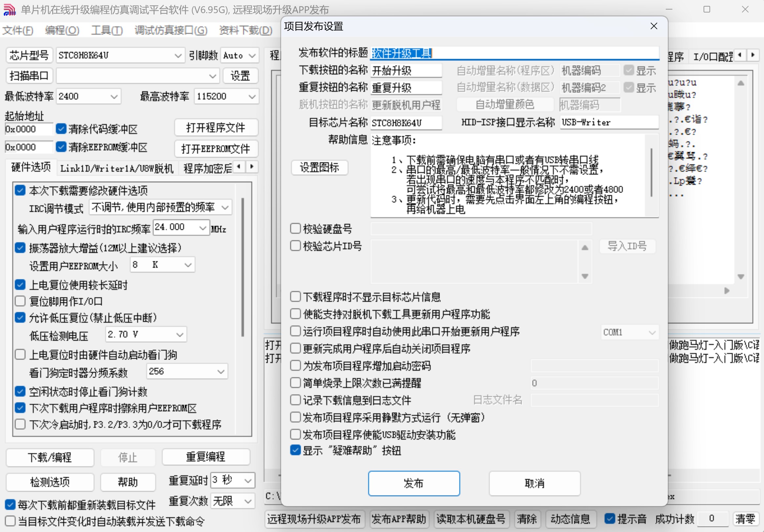
Task: Switch to the I/O口配置 tab
Action: pos(712,56)
